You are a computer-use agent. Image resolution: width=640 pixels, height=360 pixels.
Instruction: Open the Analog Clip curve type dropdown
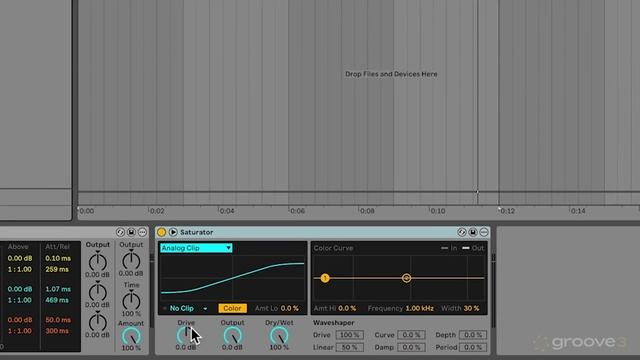click(196, 248)
